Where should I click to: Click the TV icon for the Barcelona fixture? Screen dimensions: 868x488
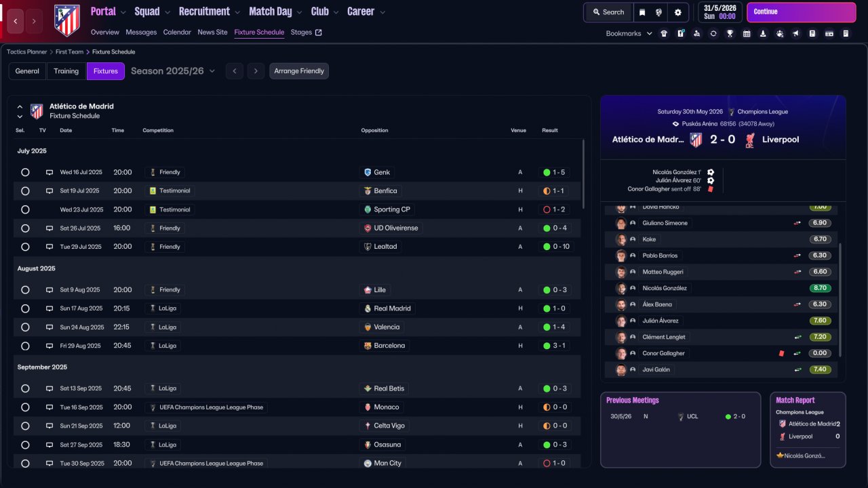pyautogui.click(x=50, y=346)
